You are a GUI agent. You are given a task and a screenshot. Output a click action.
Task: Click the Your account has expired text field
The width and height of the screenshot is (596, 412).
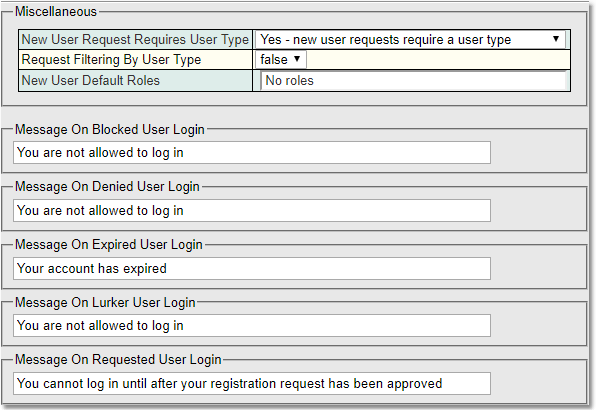[252, 268]
